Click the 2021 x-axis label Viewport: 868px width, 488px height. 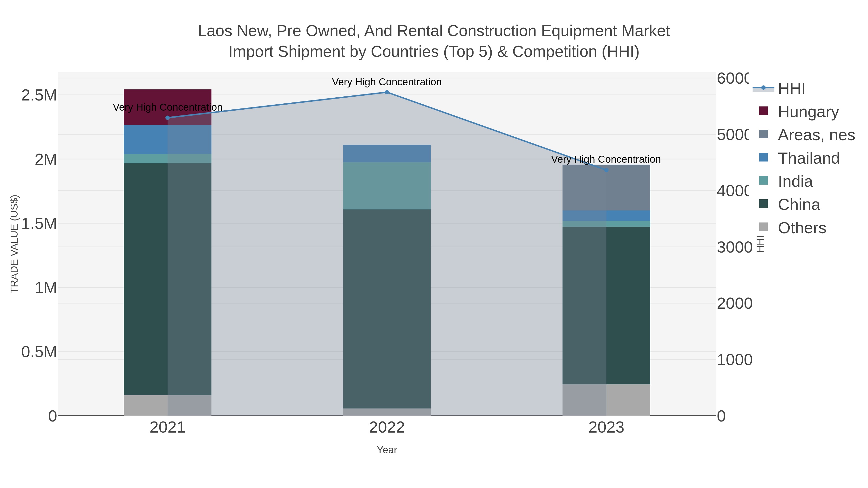[x=168, y=428]
